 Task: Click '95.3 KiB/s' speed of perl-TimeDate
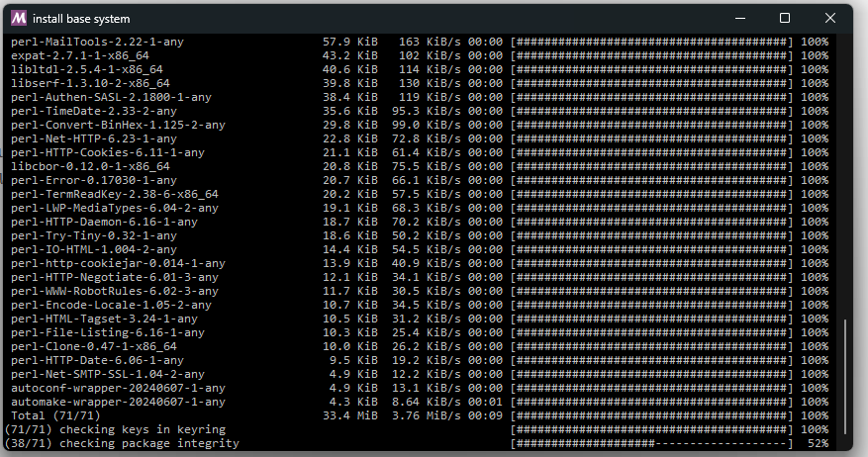[427, 111]
